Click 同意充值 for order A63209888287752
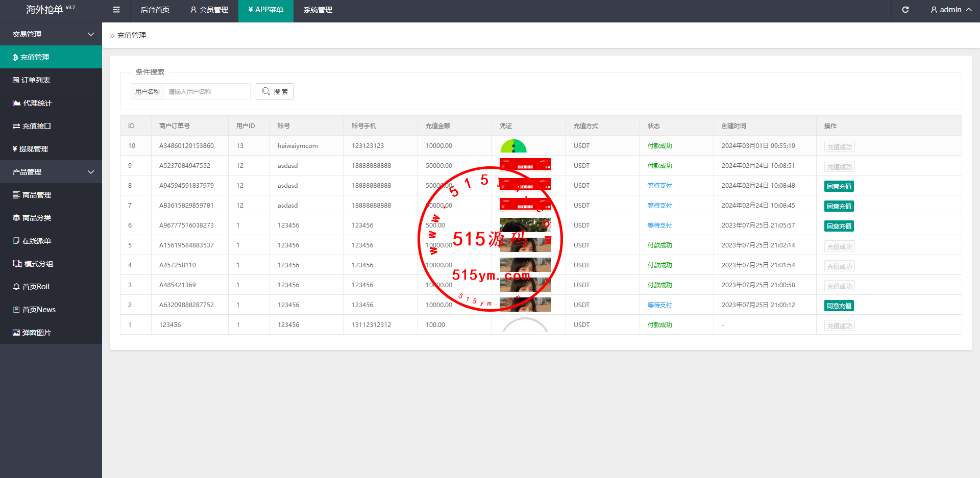This screenshot has width=980, height=478. (x=839, y=306)
